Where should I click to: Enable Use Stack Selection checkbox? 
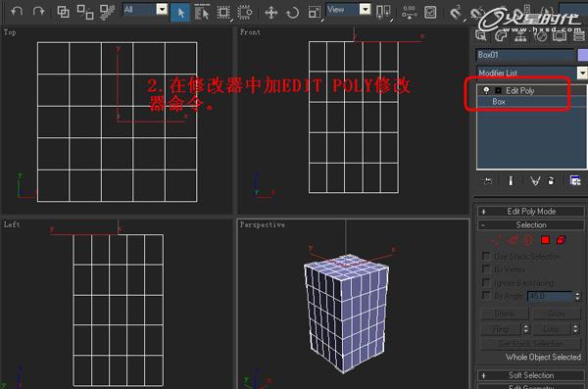486,256
